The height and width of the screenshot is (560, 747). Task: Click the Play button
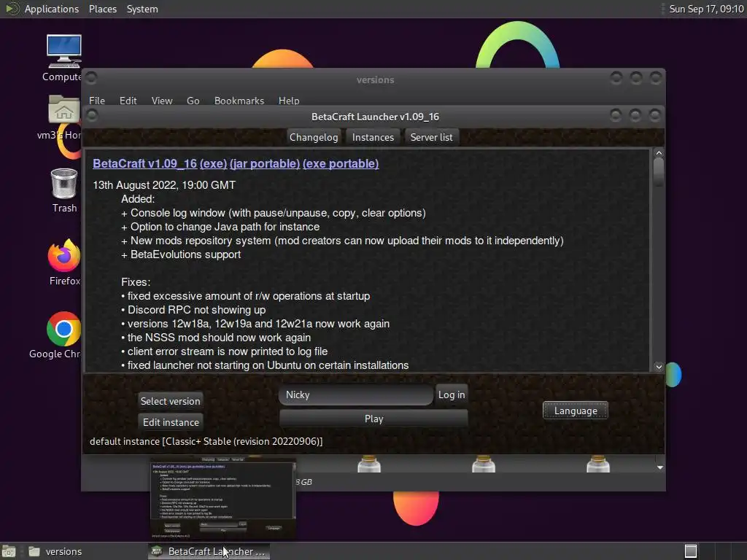coord(373,419)
